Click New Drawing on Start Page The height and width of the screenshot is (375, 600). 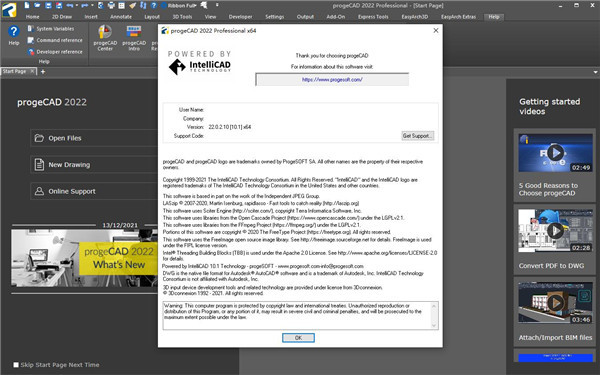pyautogui.click(x=94, y=165)
